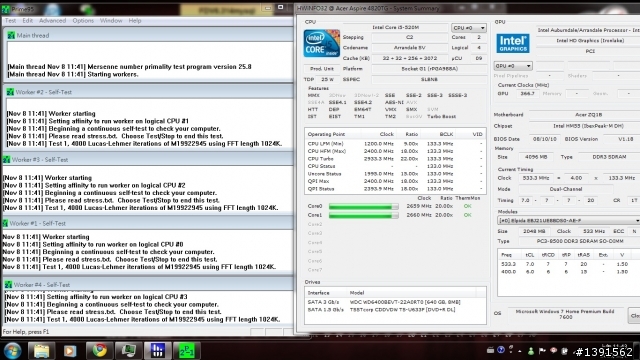Click the Intel Core i5 logo in HWiNFO32
Screen dimensions: 640x360
(x=322, y=43)
